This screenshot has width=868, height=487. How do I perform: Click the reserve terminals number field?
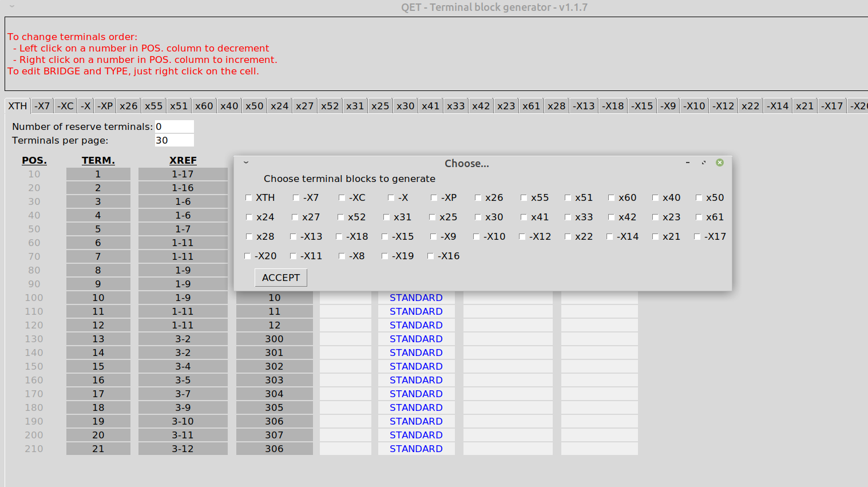coord(174,126)
